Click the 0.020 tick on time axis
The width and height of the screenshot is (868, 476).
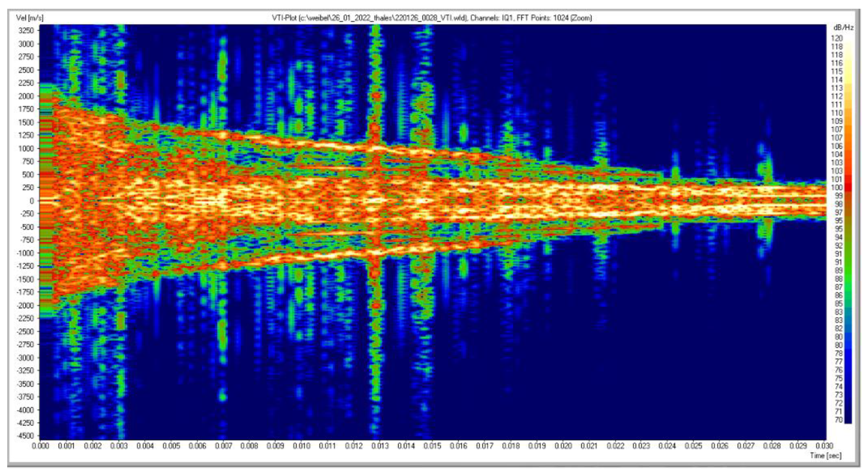[563, 446]
